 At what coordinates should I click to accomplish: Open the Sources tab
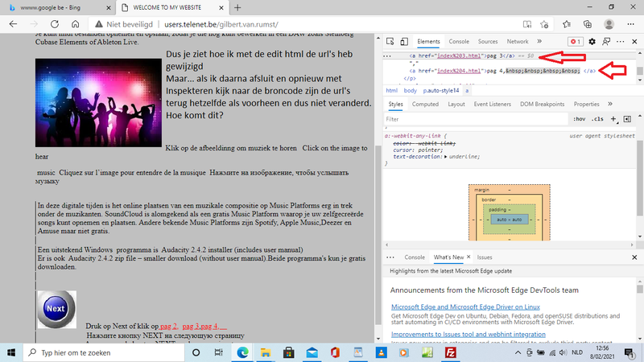pyautogui.click(x=488, y=42)
